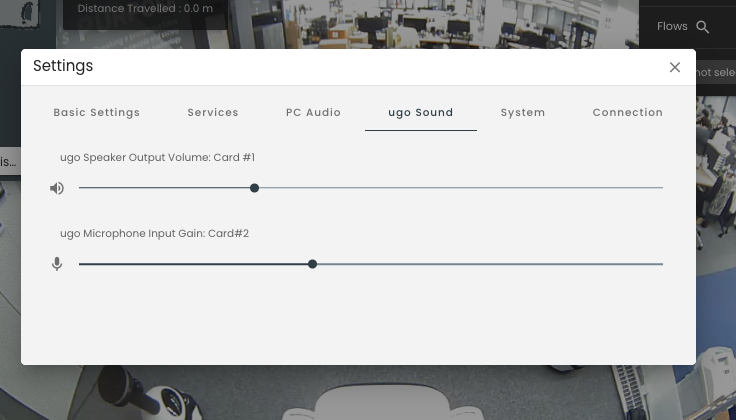Image resolution: width=736 pixels, height=420 pixels.
Task: Click the Flows label in background panel
Action: [x=672, y=26]
